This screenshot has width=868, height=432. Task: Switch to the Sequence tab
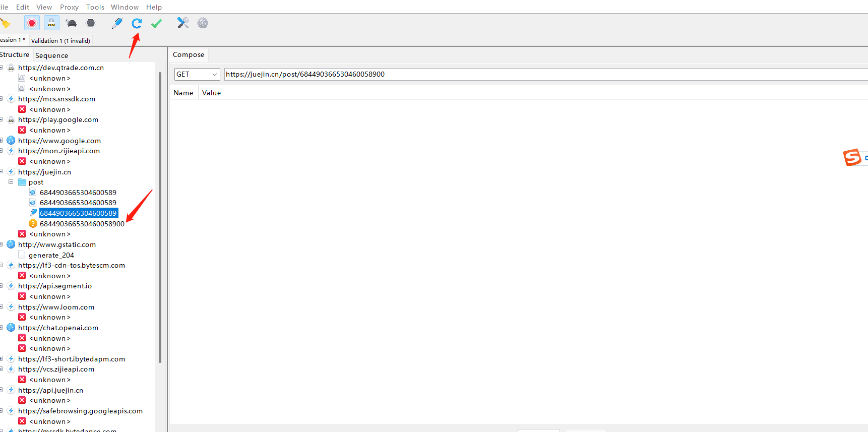[51, 55]
